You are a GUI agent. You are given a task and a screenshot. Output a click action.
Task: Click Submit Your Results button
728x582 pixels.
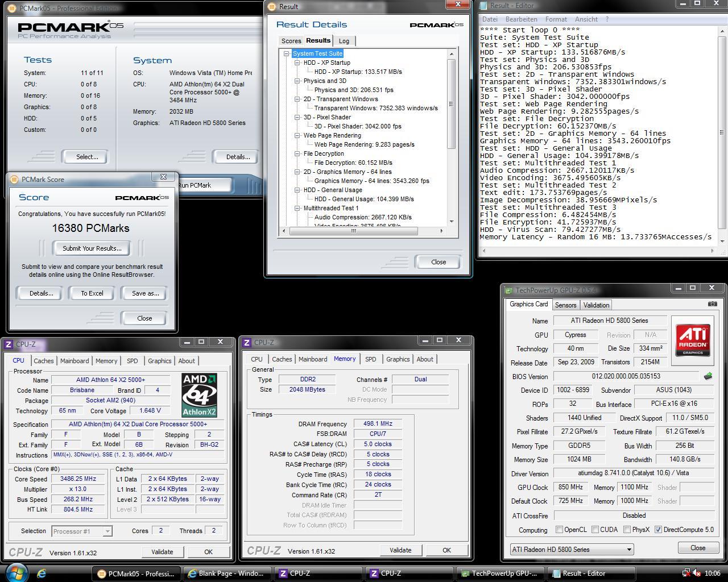tap(92, 248)
